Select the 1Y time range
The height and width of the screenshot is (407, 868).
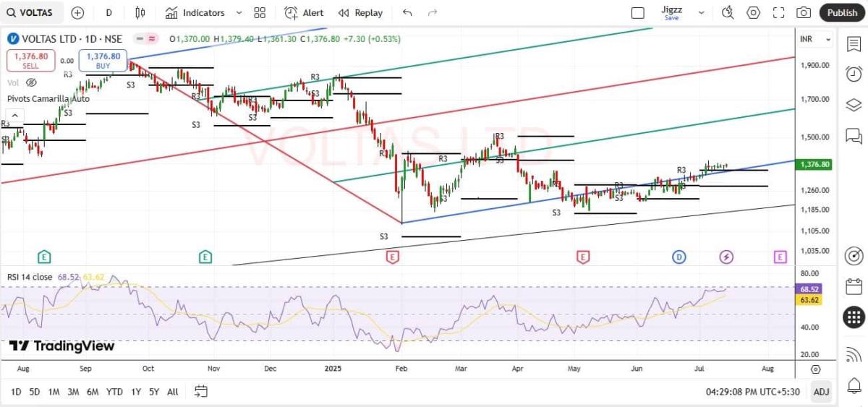[x=136, y=392]
